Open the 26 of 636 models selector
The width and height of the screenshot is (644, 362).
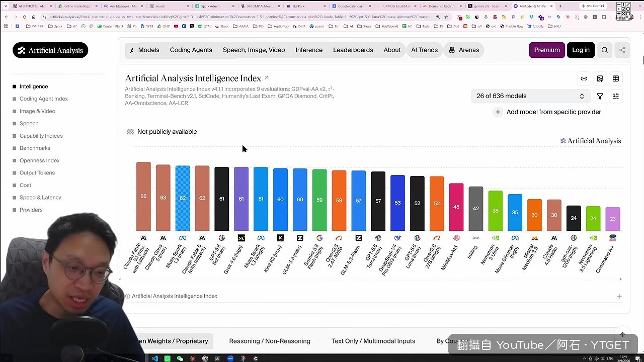pyautogui.click(x=530, y=96)
